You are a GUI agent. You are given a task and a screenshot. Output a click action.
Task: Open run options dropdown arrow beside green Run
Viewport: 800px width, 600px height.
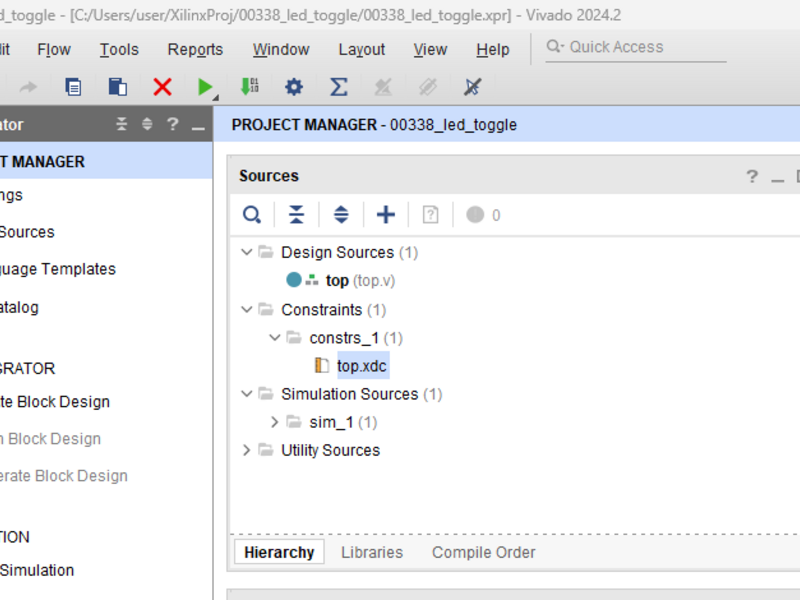tap(216, 97)
